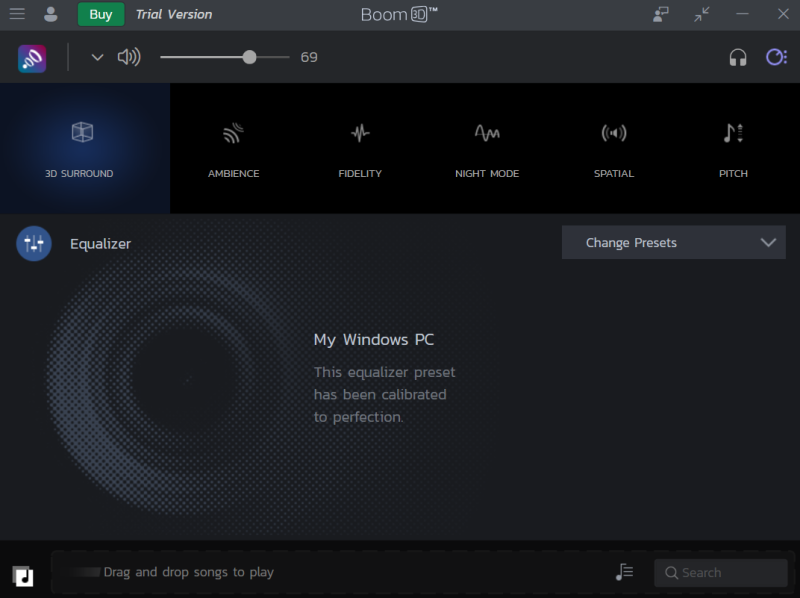Open the hamburger menu
The width and height of the screenshot is (800, 598).
(x=17, y=14)
